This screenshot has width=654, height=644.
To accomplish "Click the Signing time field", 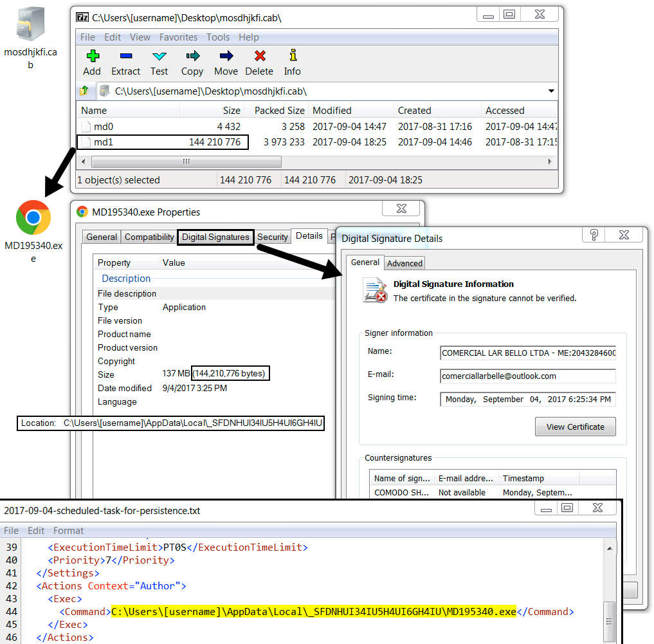I will tap(527, 399).
